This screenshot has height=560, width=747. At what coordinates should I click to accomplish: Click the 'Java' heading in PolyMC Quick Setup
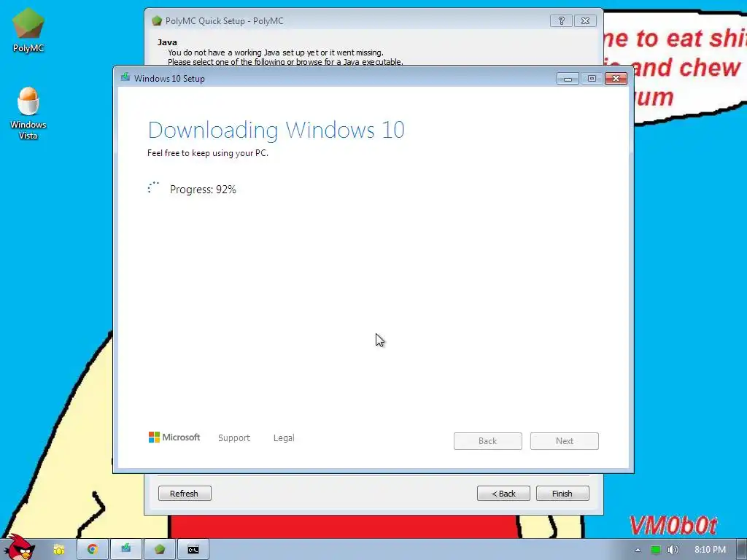167,42
